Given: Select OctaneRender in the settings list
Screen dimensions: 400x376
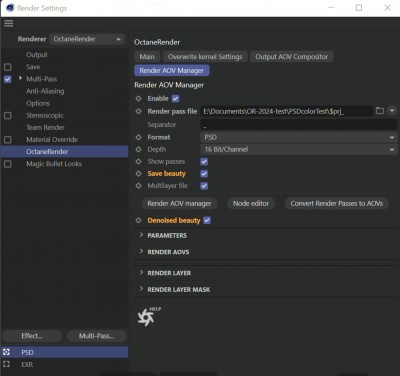Looking at the screenshot, I should point(65,152).
